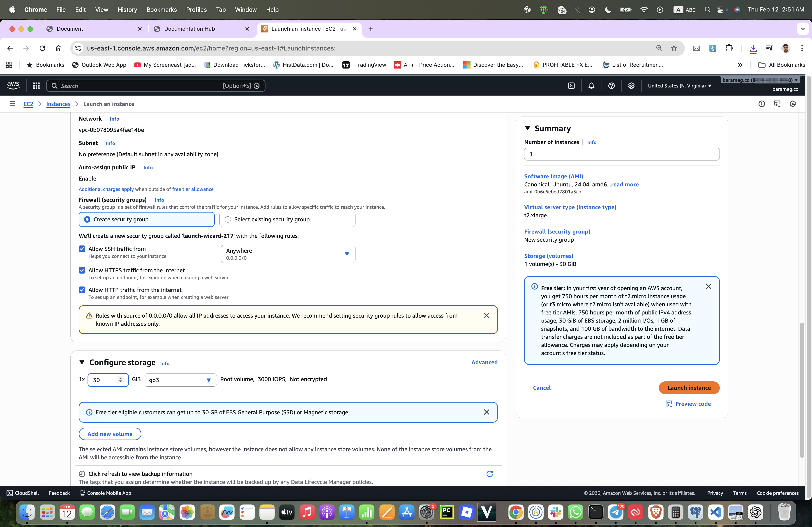The width and height of the screenshot is (812, 527).
Task: Click the Number of instances field
Action: click(x=622, y=154)
